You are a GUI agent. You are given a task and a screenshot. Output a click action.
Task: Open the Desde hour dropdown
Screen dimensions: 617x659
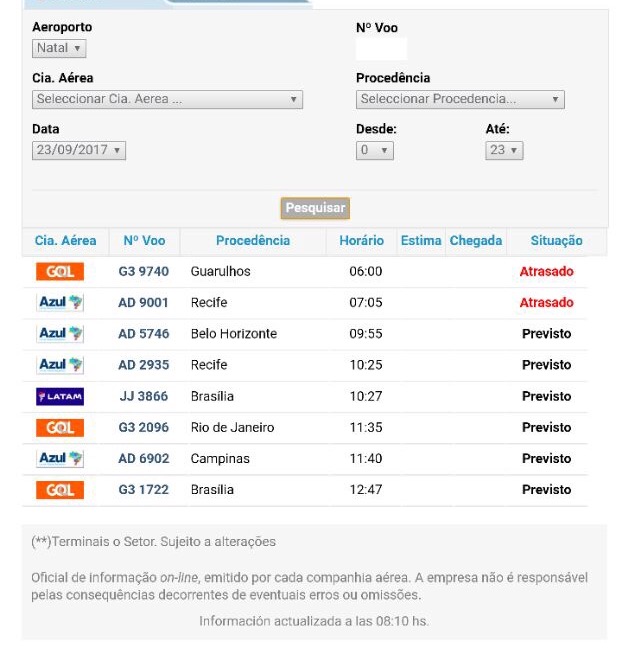(375, 150)
